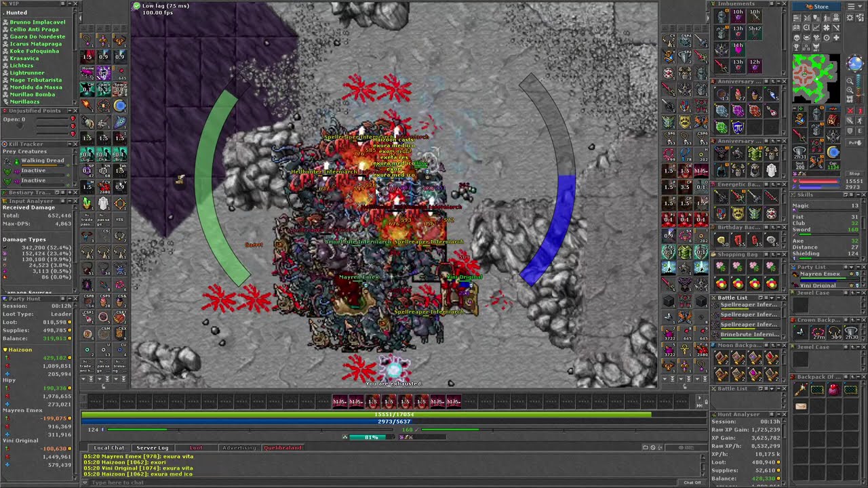The height and width of the screenshot is (488, 868).
Task: Open the Loot chat tab
Action: pyautogui.click(x=196, y=447)
